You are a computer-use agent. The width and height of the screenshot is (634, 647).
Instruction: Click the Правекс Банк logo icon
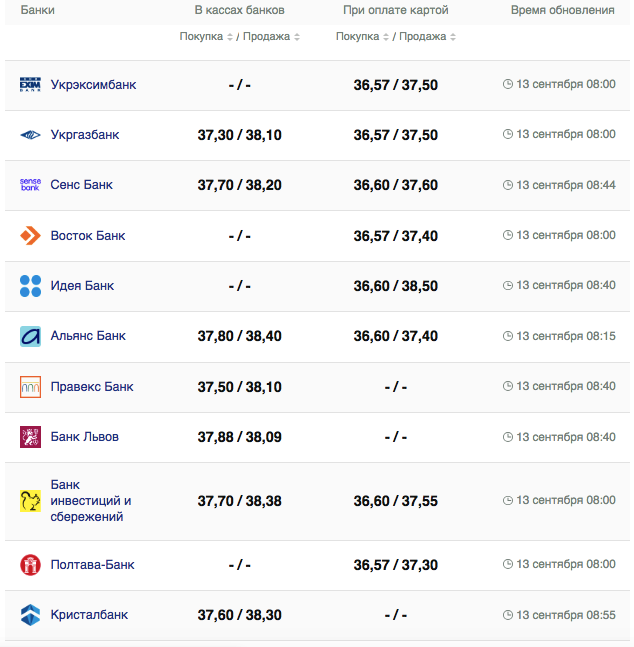pyautogui.click(x=30, y=387)
